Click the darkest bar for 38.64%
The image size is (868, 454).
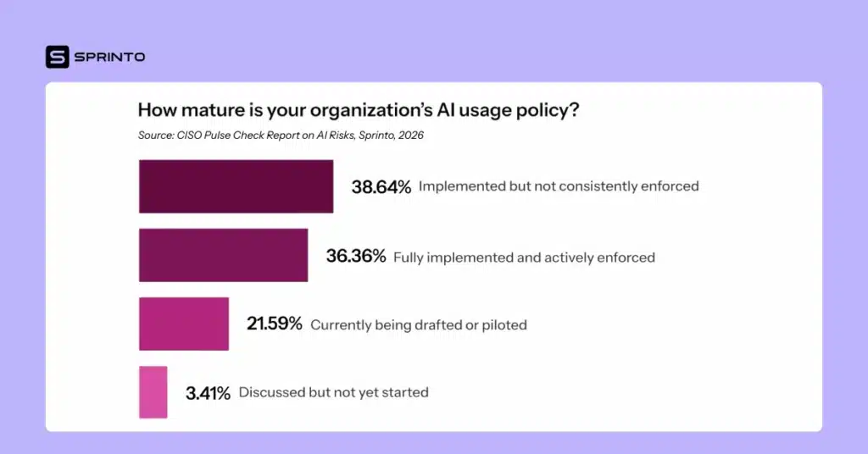pos(236,186)
